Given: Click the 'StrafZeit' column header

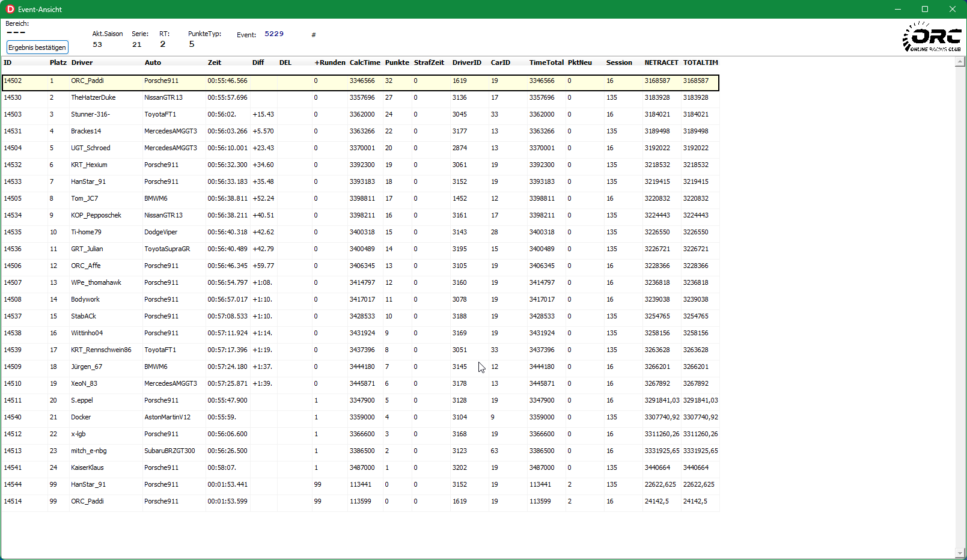Looking at the screenshot, I should 429,62.
